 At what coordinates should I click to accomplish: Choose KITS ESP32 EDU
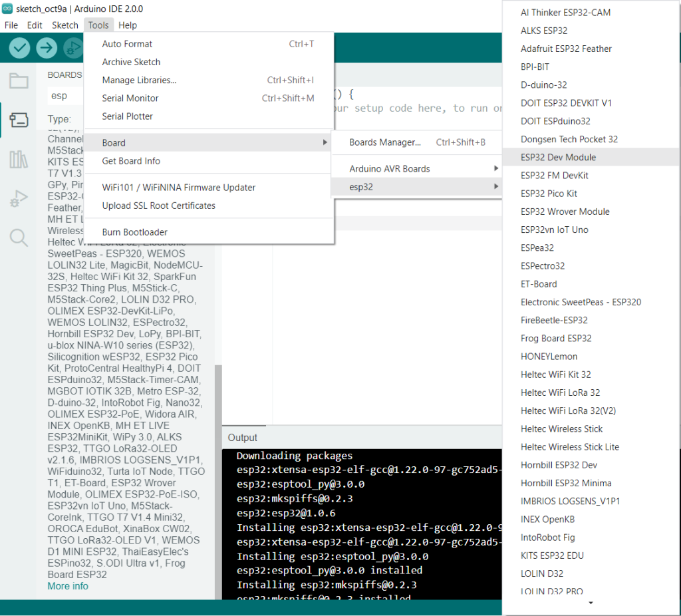click(x=591, y=555)
